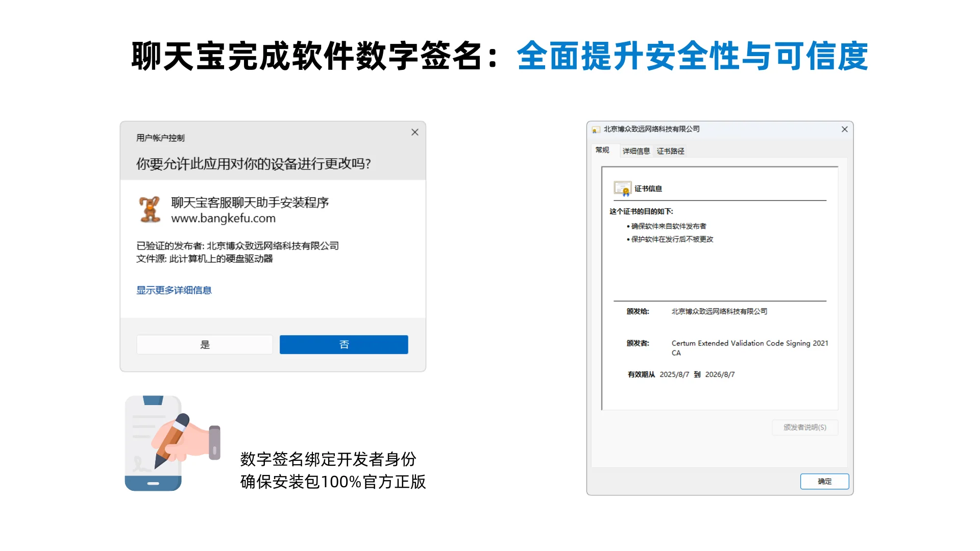
Task: Click the validity start date 2025/8/7
Action: (x=674, y=374)
